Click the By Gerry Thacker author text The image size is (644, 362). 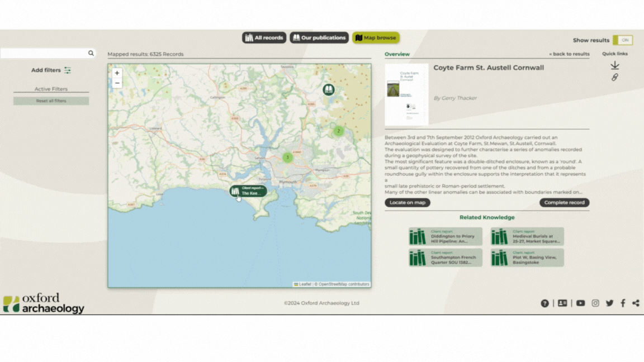(x=455, y=98)
